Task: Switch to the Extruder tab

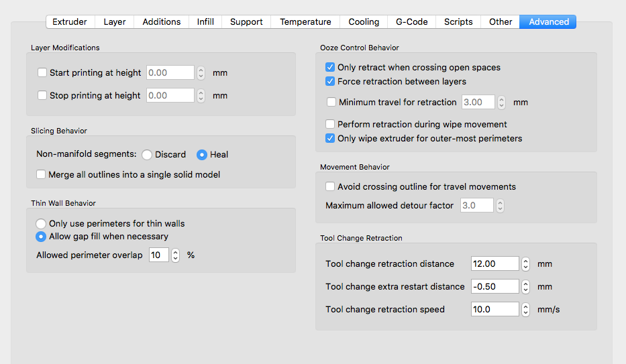Action: point(70,21)
